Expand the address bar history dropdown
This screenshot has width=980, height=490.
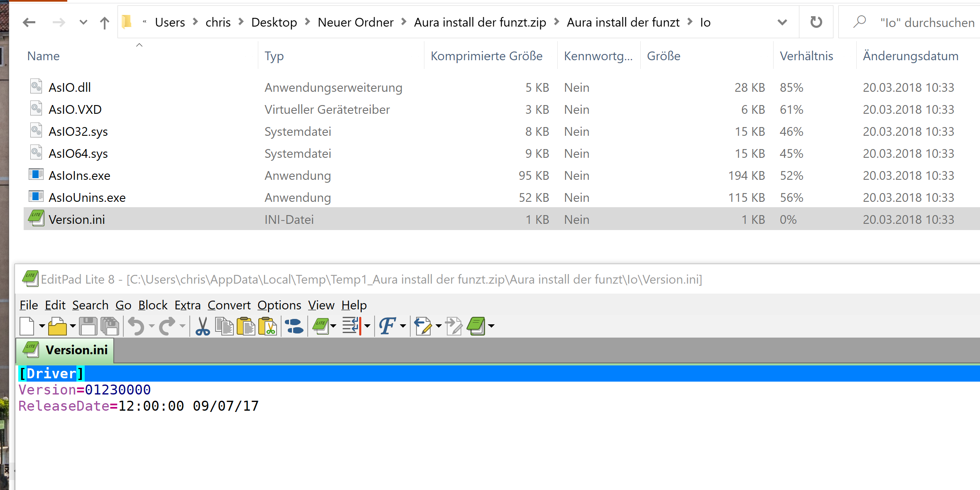tap(782, 22)
